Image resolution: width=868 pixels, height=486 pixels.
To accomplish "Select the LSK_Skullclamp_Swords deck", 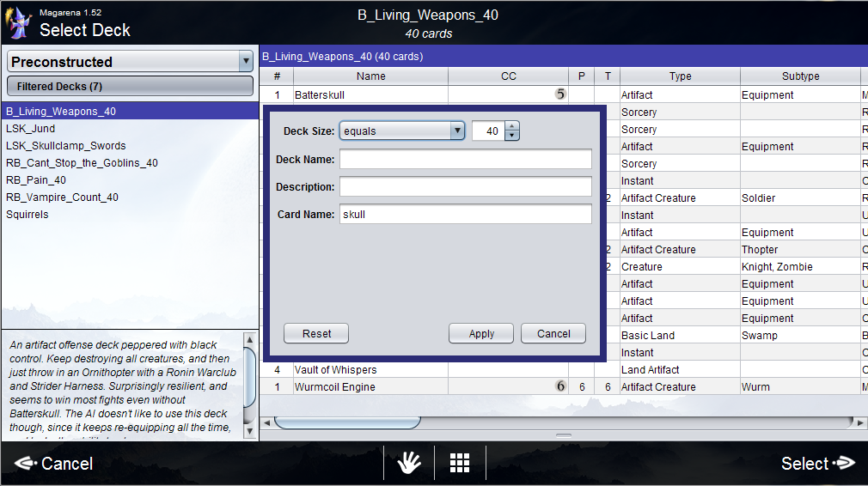I will pos(66,146).
